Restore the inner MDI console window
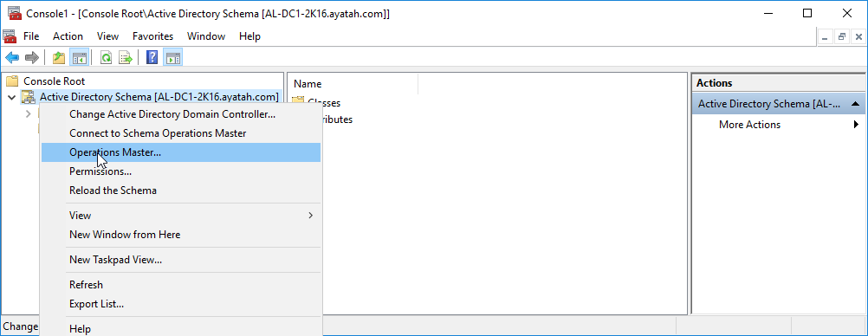This screenshot has height=336, width=868. coord(842,37)
